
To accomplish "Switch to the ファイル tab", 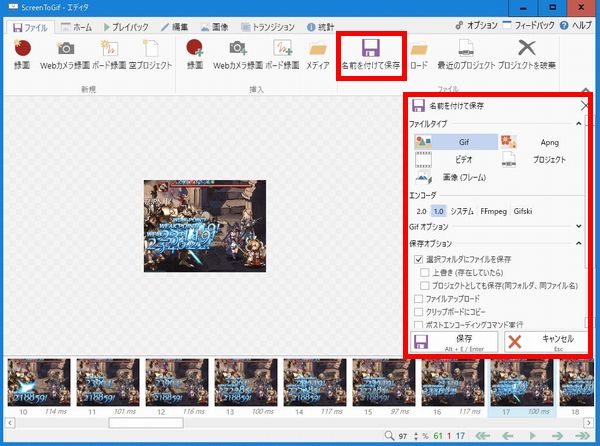I will pyautogui.click(x=30, y=27).
